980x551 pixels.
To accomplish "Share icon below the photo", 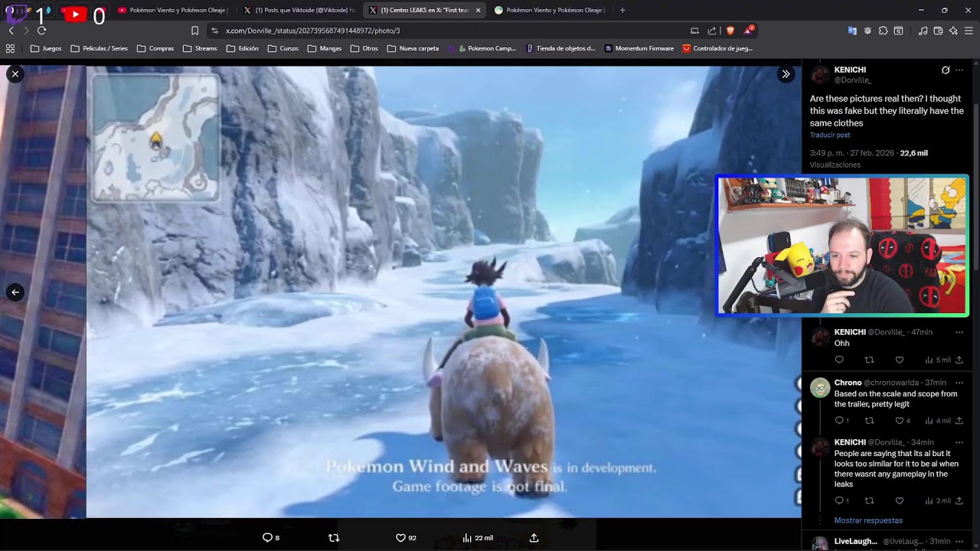I will click(x=534, y=538).
